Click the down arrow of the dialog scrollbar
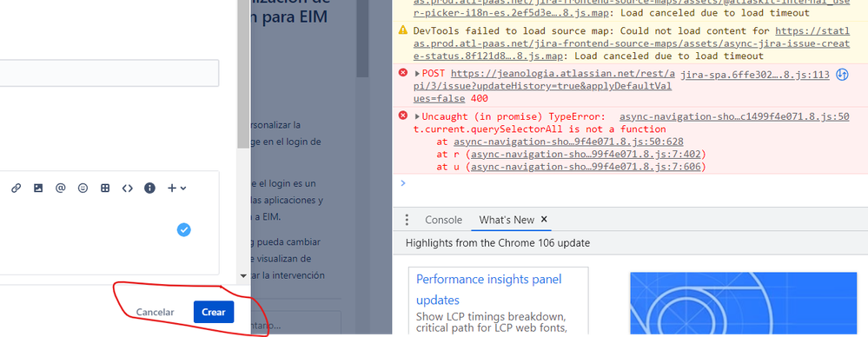The width and height of the screenshot is (868, 337). (x=243, y=275)
